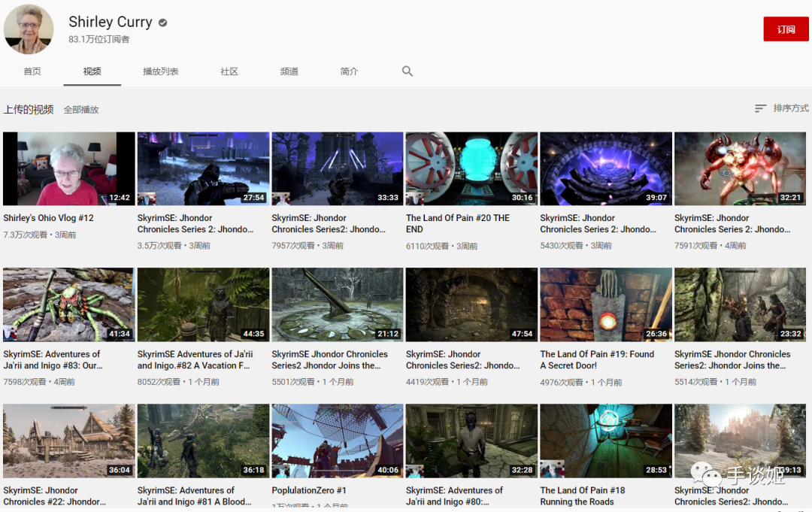This screenshot has height=512, width=812.
Task: Click title Ja'rii and Inigo #81 A Blood
Action: tap(194, 496)
